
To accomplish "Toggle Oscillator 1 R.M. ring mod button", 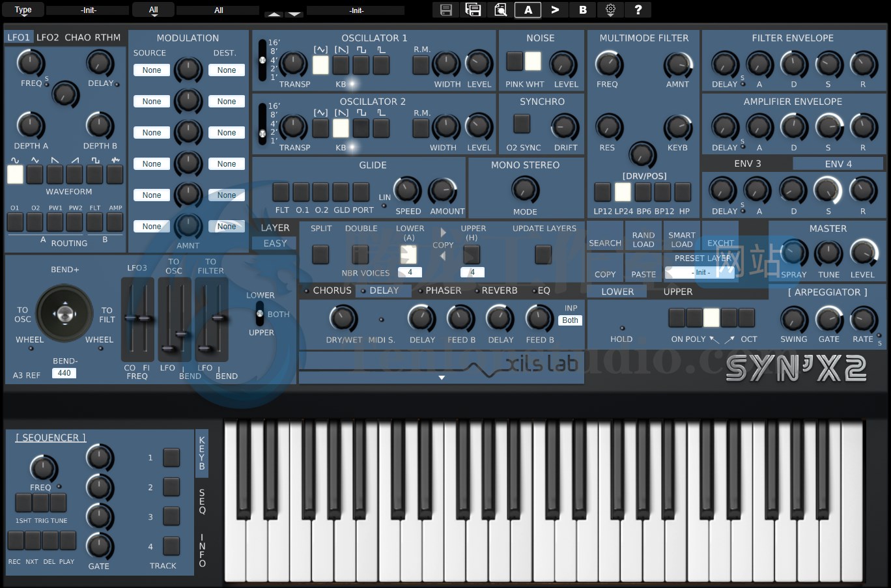I will coord(421,64).
